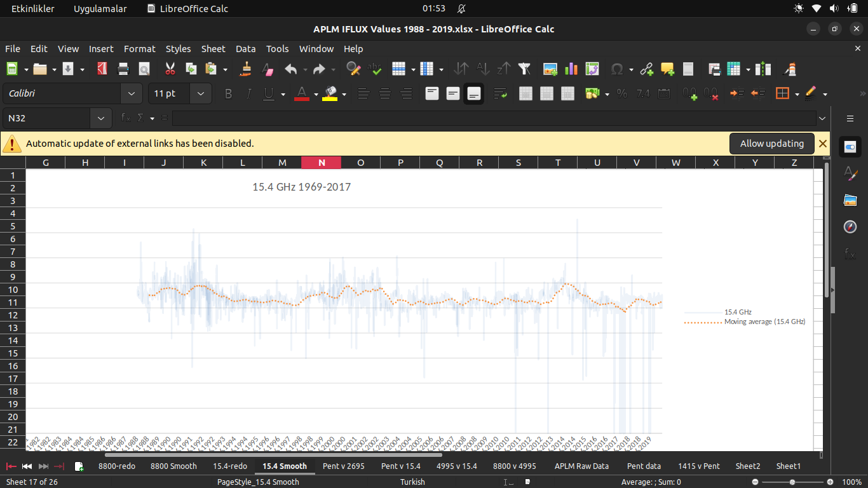Toggle Center Horizontally alignment

coord(384,93)
